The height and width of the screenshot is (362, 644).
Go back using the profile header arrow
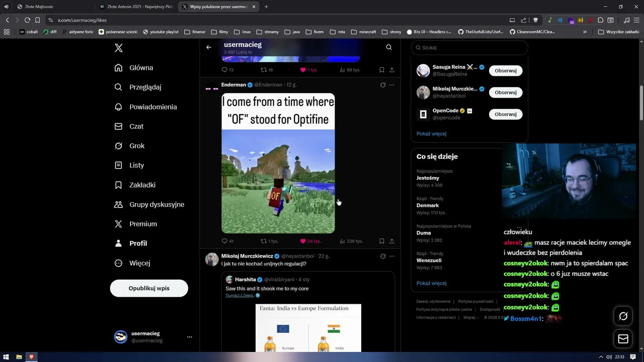point(209,47)
